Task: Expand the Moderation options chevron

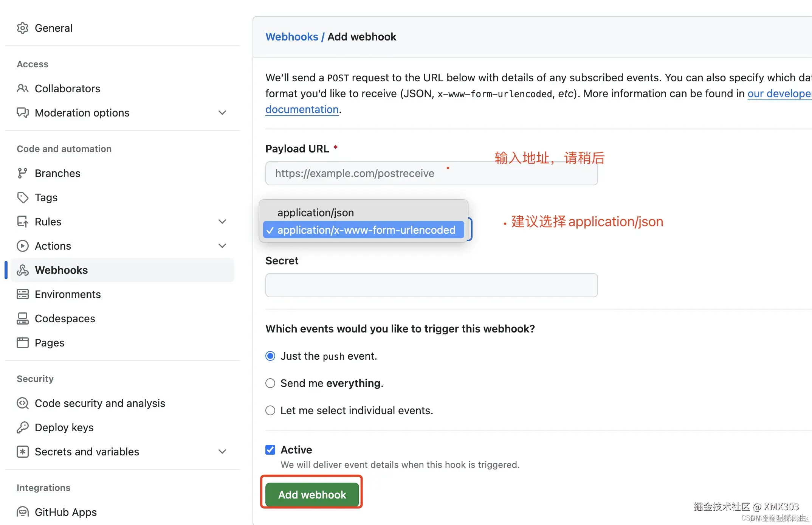Action: click(222, 113)
